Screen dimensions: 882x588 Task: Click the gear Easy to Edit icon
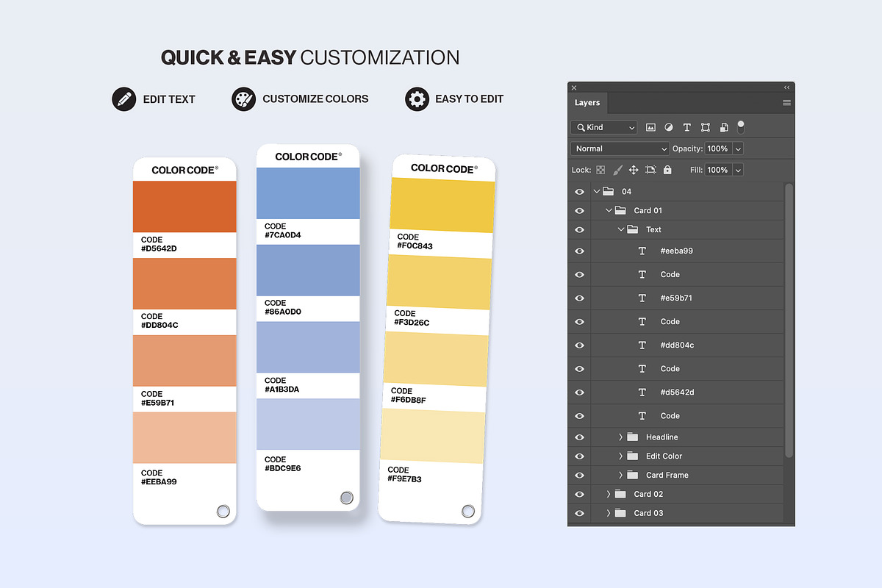(x=417, y=98)
